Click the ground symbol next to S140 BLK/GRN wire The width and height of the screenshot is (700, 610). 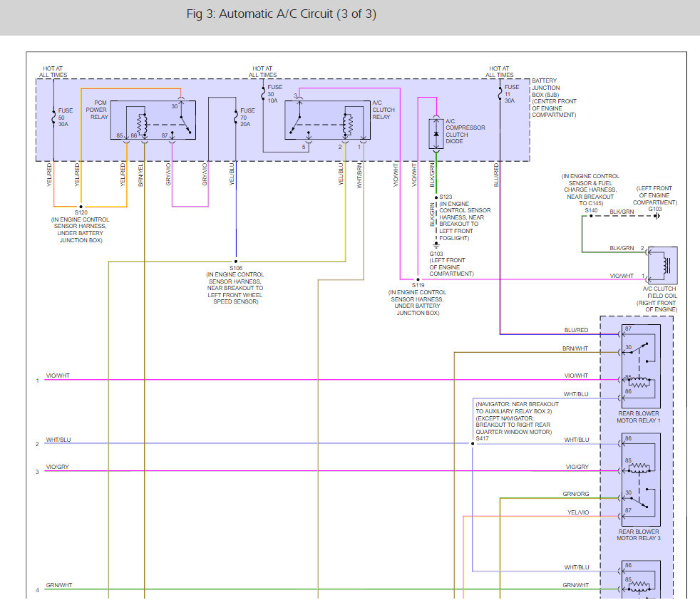[657, 216]
